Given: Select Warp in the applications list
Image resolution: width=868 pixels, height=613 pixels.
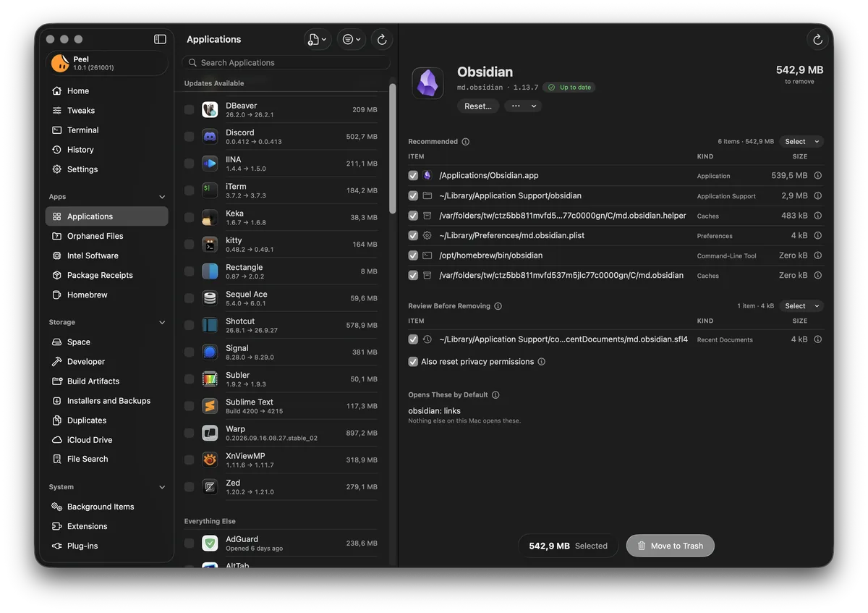Looking at the screenshot, I should tap(281, 433).
